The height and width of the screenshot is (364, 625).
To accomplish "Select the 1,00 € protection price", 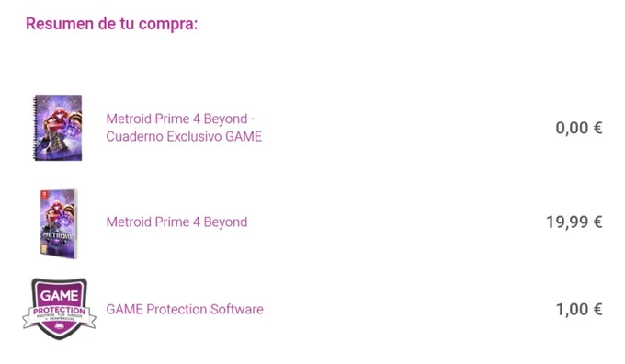I will (x=579, y=310).
